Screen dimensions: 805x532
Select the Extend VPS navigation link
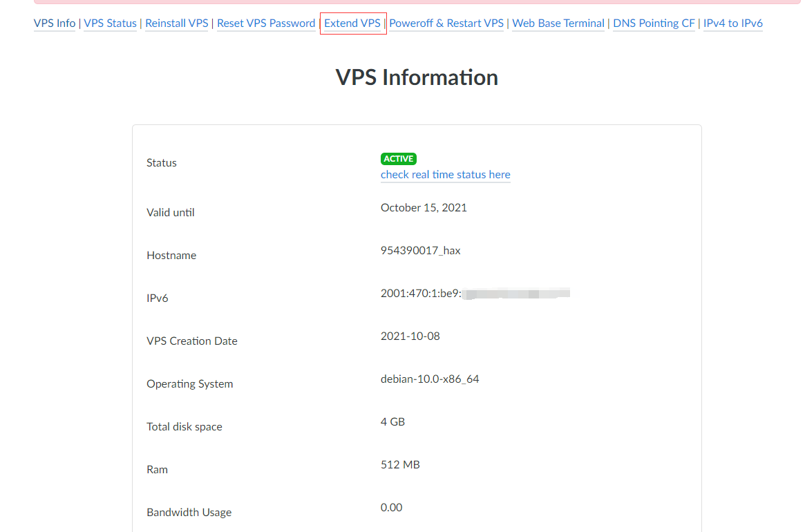(x=352, y=23)
